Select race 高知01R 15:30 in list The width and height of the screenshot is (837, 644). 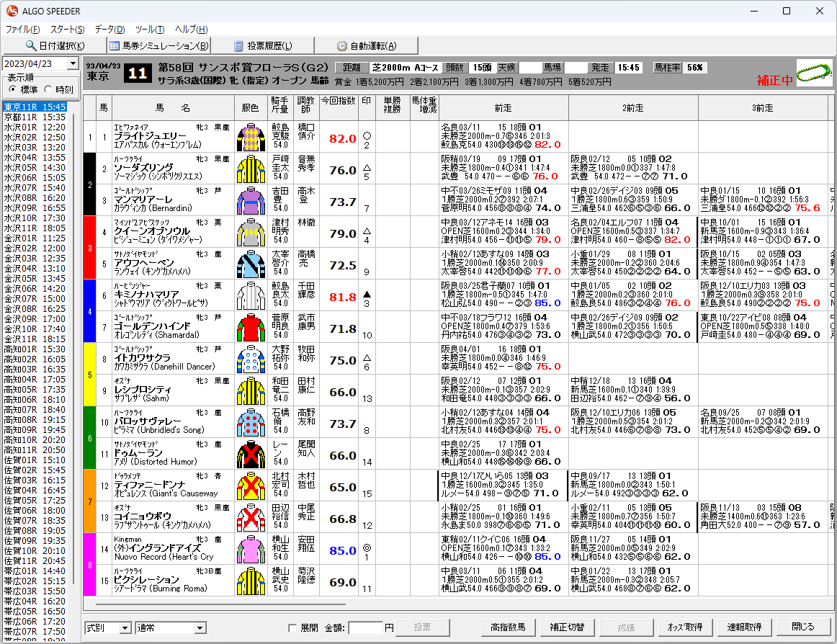coord(35,349)
